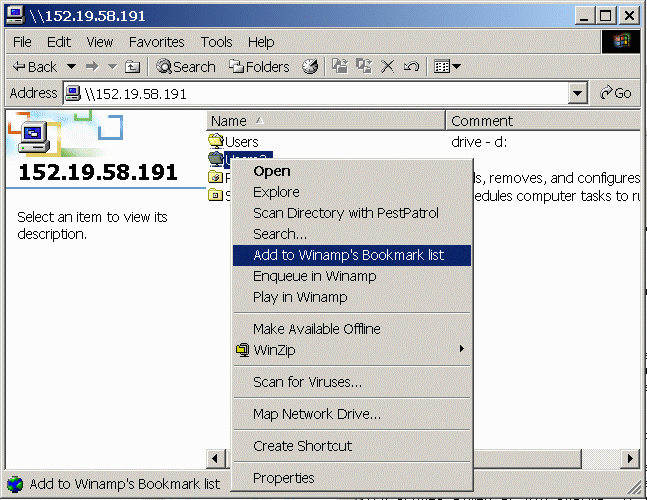
Task: Click the Copy To toolbar icon
Action: pyautogui.click(x=364, y=66)
